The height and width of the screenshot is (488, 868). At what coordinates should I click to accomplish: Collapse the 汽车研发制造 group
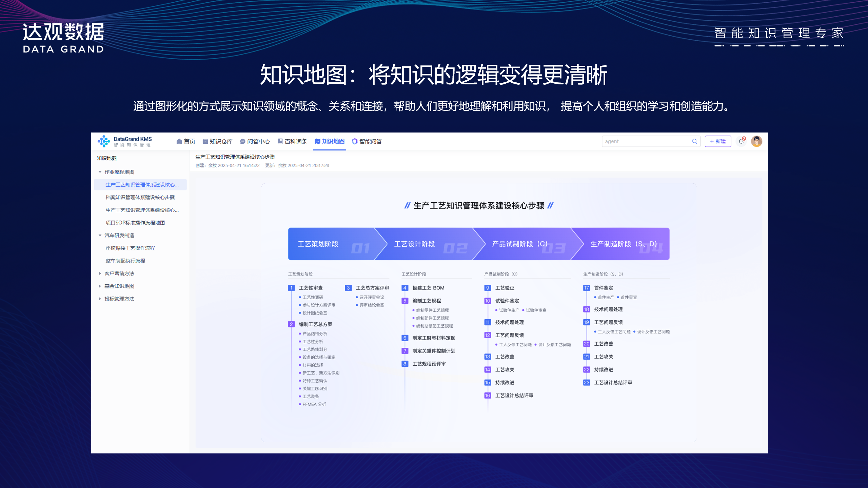(99, 235)
